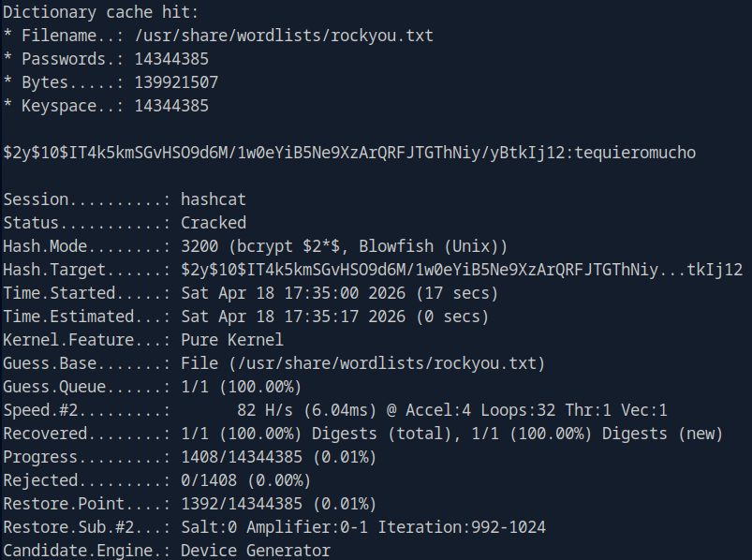
Task: Click the Bytes value 139921507
Action: pyautogui.click(x=176, y=82)
